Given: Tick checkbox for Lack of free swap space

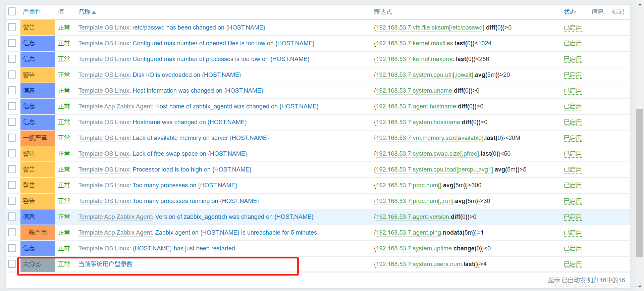Looking at the screenshot, I should coord(12,153).
